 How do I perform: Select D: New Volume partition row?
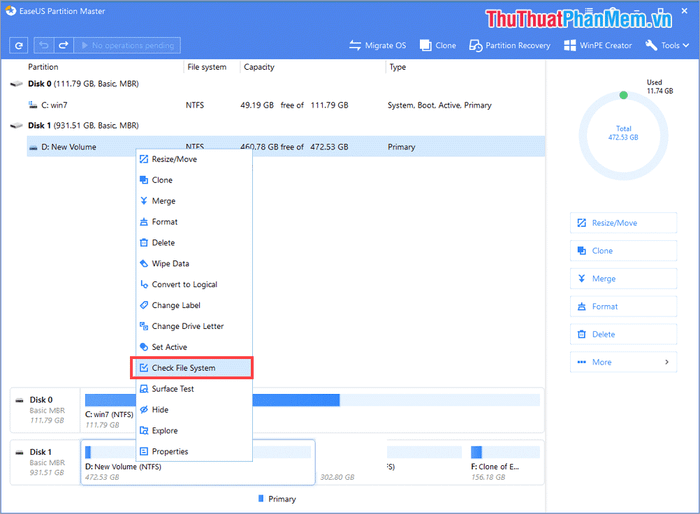(x=286, y=146)
